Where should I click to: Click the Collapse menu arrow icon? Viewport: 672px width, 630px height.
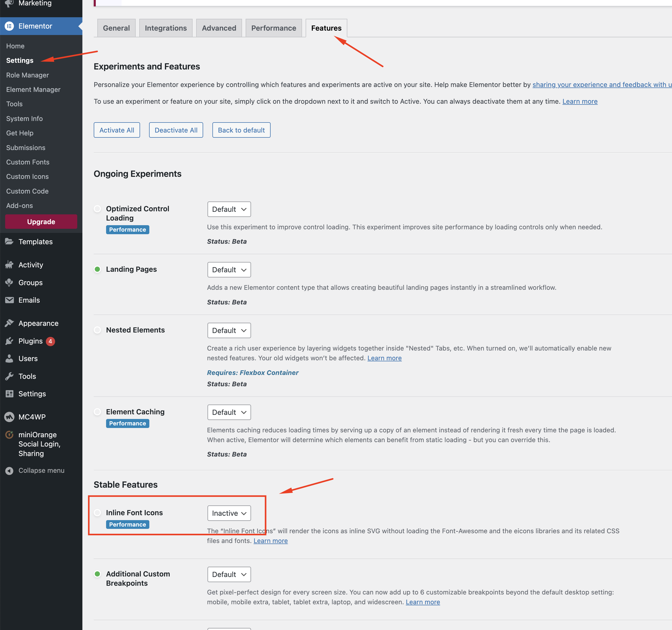click(10, 470)
